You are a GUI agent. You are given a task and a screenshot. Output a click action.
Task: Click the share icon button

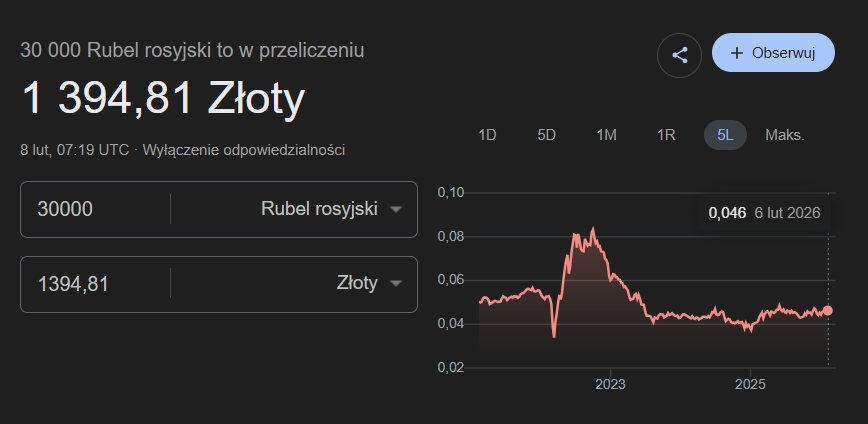[680, 54]
